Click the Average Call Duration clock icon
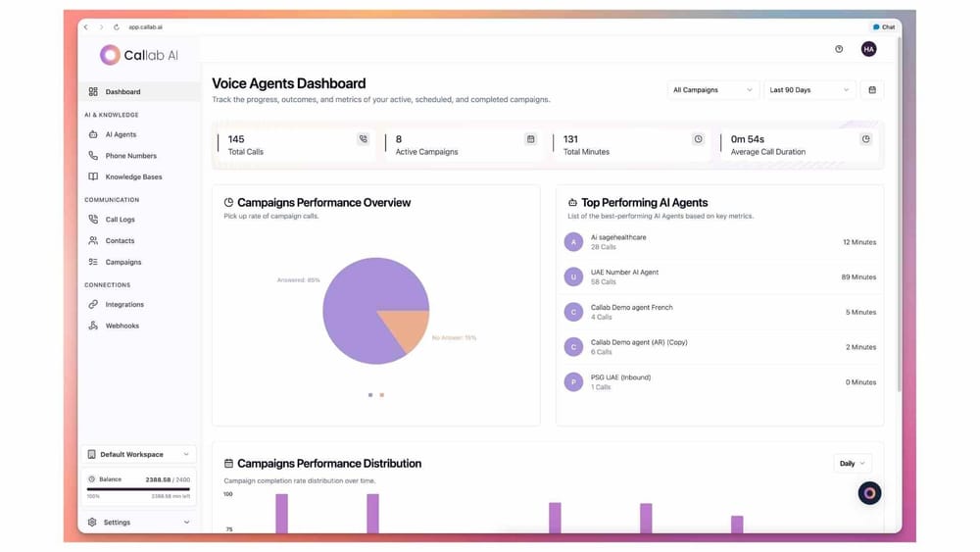 865,139
